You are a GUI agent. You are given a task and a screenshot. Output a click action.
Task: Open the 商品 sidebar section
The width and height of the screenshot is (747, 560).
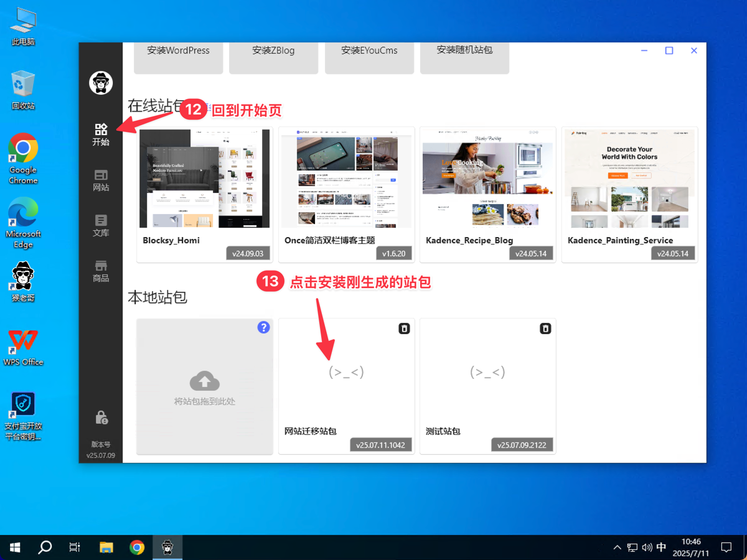pos(101,271)
